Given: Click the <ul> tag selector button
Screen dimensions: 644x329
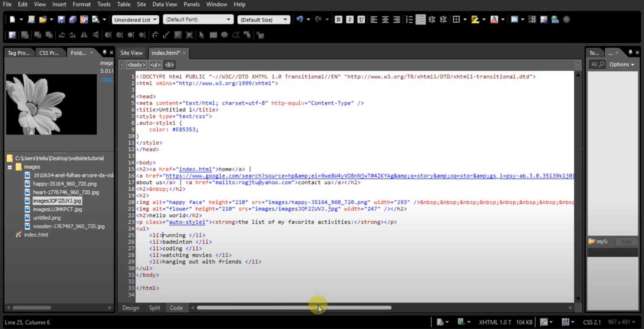Looking at the screenshot, I should tap(155, 65).
